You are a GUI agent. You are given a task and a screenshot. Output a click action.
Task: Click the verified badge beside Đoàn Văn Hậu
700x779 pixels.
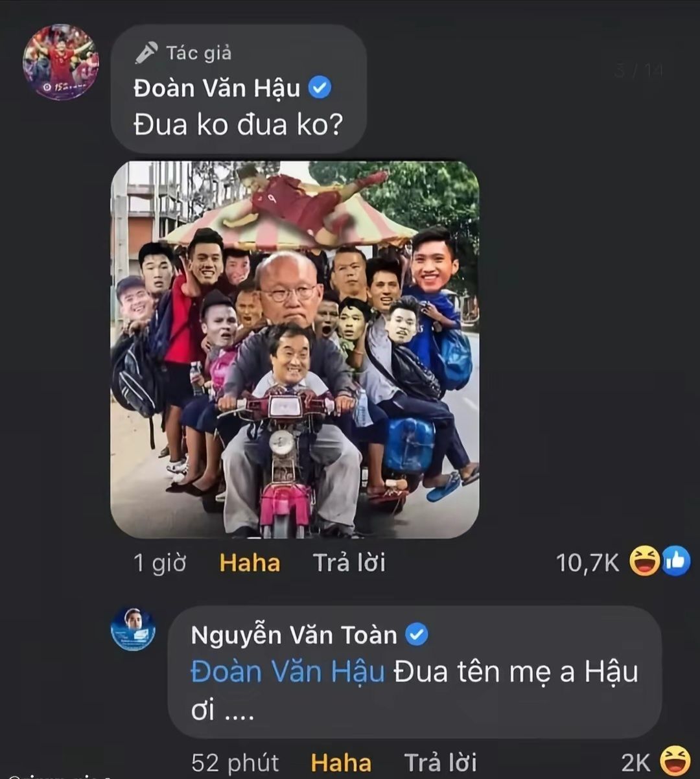pos(320,87)
